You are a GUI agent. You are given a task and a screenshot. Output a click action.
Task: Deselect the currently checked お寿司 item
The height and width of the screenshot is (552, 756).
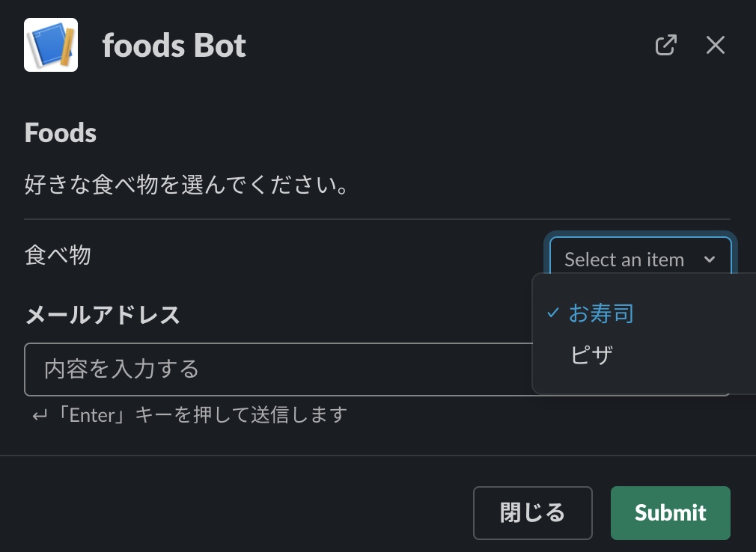(601, 313)
